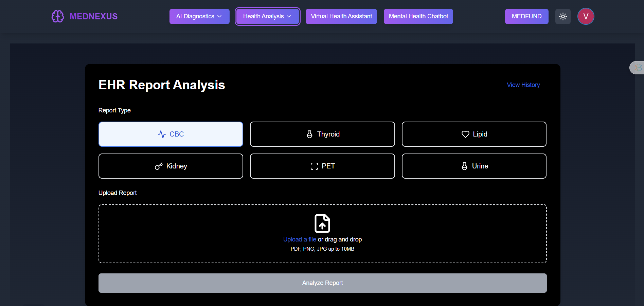
Task: Click the MEDFUND button
Action: (526, 16)
